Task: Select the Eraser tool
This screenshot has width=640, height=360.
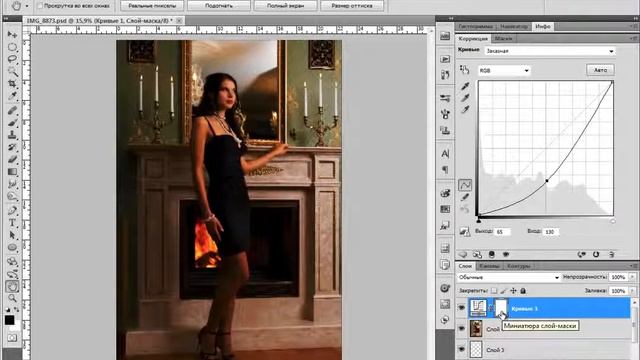Action: click(x=12, y=159)
